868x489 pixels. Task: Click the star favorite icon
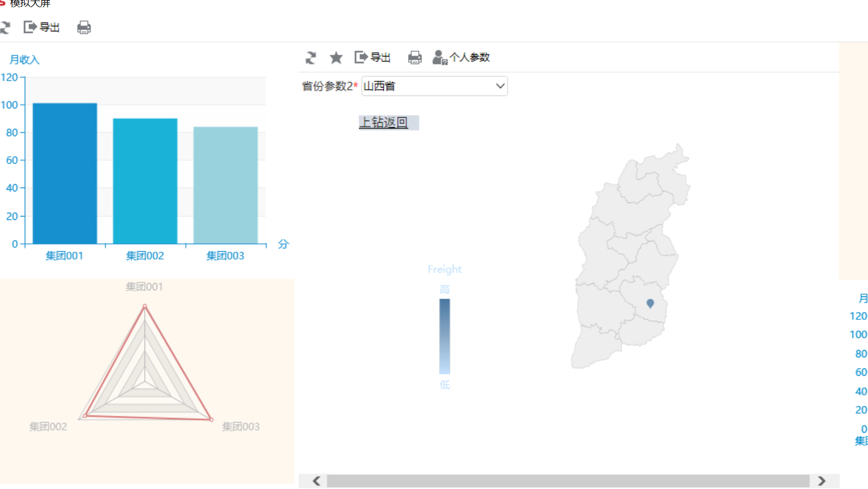click(336, 57)
